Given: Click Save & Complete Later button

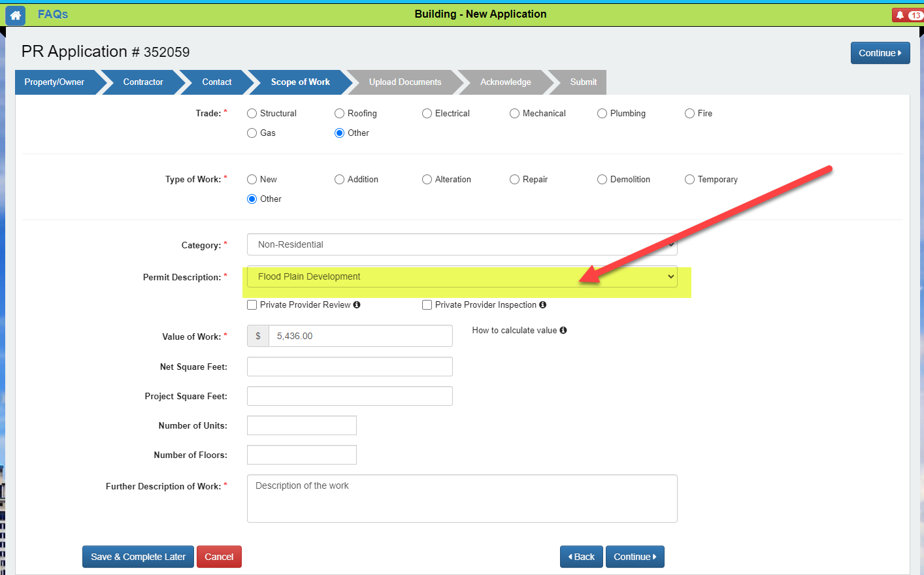Looking at the screenshot, I should (138, 557).
